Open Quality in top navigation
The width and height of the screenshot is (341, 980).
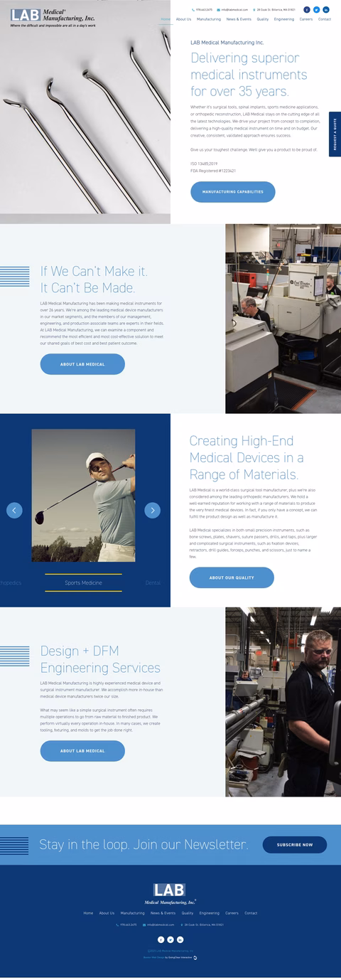click(x=263, y=19)
